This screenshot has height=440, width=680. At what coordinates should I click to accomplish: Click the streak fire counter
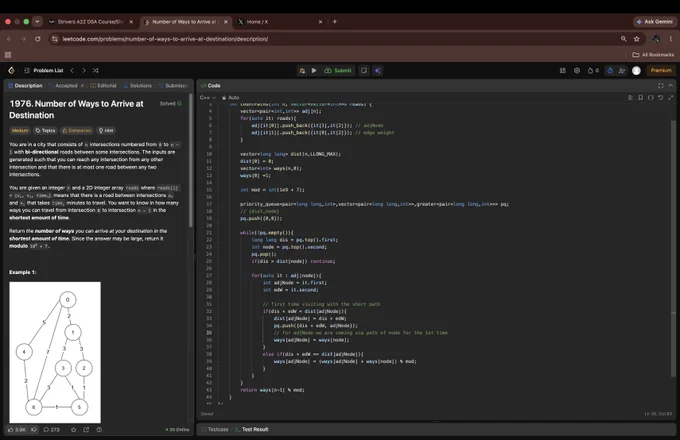tap(593, 70)
